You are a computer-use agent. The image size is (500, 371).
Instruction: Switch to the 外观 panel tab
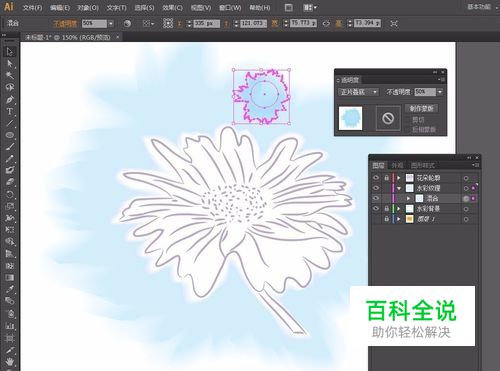397,165
